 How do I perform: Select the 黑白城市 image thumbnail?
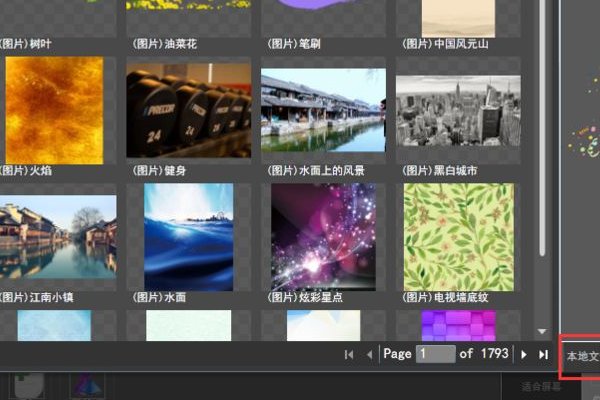click(x=458, y=111)
